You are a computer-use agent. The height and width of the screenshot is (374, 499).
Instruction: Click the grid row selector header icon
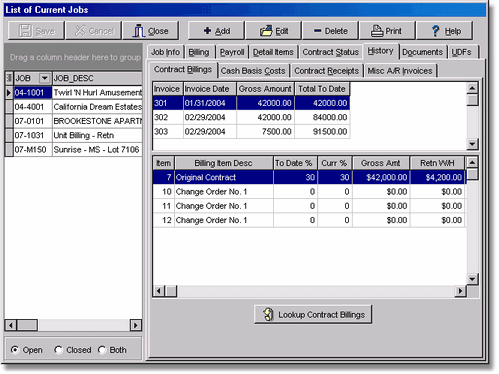[9, 78]
